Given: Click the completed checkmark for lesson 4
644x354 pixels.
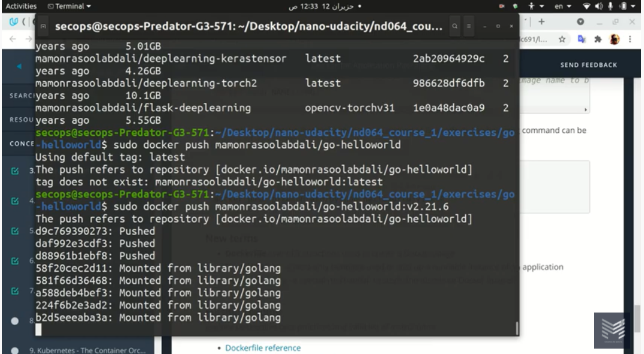Looking at the screenshot, I should click(x=15, y=201).
